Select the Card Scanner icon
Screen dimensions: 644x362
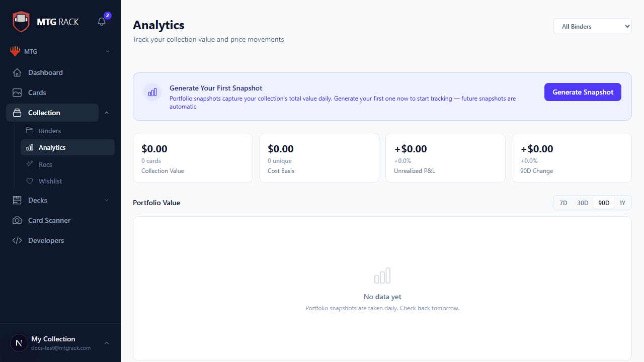click(x=17, y=220)
